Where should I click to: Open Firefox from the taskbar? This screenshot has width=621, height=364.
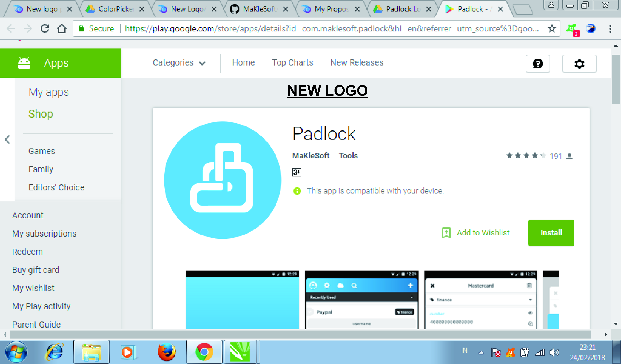click(167, 352)
